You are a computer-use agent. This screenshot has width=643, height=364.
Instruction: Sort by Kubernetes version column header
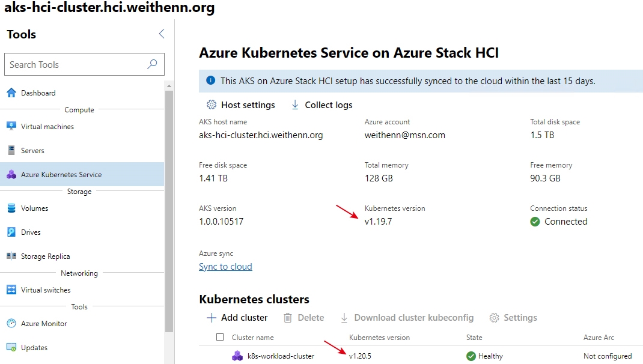tap(379, 338)
